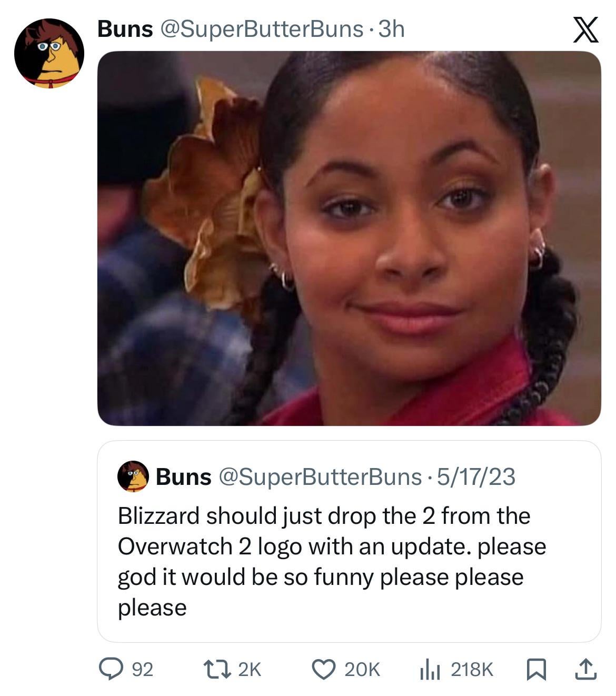The height and width of the screenshot is (696, 616).
Task: Click the 218K views count
Action: pos(472,670)
